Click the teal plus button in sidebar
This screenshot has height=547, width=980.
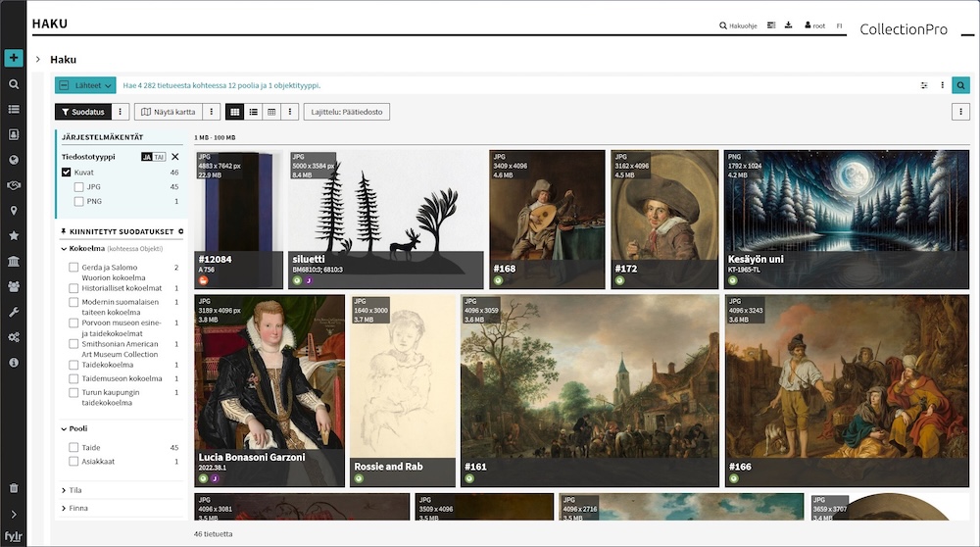click(13, 58)
